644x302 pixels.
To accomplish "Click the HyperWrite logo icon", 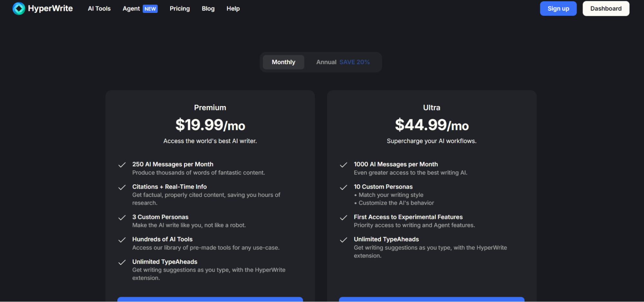I will [19, 9].
